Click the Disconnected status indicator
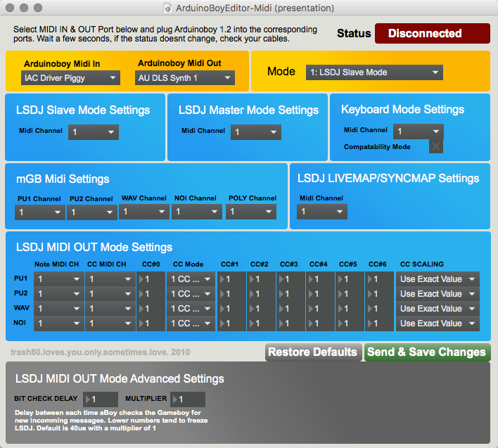Viewport: 498px width, 448px height. 433,33
